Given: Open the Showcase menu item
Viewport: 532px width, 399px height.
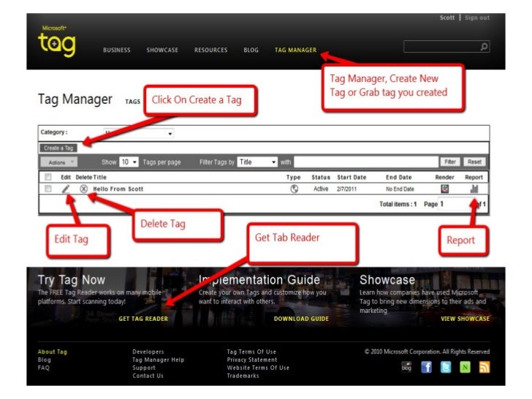Looking at the screenshot, I should [x=162, y=50].
